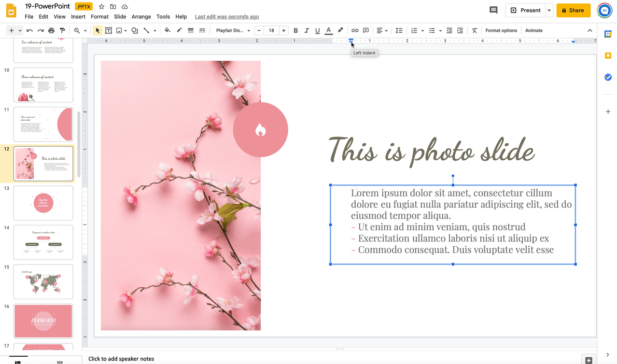Star the 19-PowerPoint document
The width and height of the screenshot is (617, 364).
click(101, 7)
